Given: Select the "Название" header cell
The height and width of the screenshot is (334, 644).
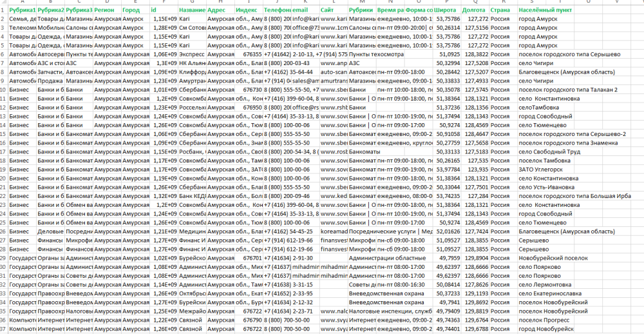Looking at the screenshot, I should click(x=192, y=11).
